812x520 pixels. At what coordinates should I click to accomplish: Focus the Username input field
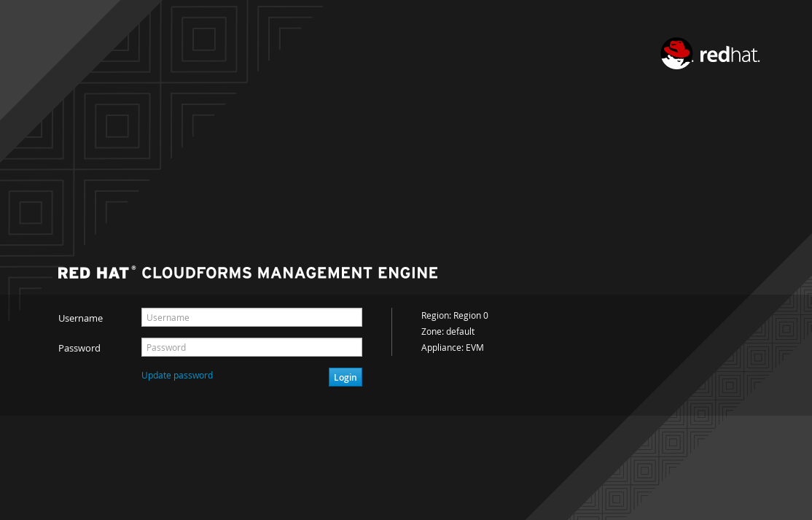(251, 317)
